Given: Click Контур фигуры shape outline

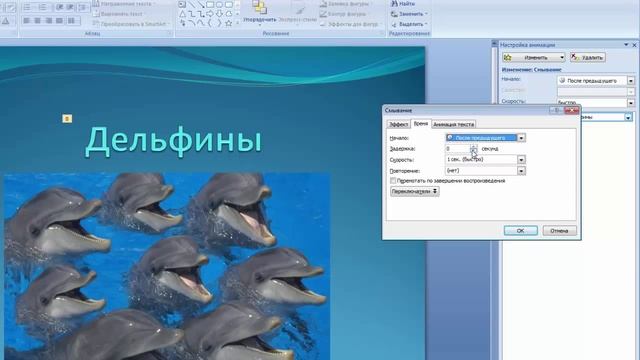Looking at the screenshot, I should [343, 14].
